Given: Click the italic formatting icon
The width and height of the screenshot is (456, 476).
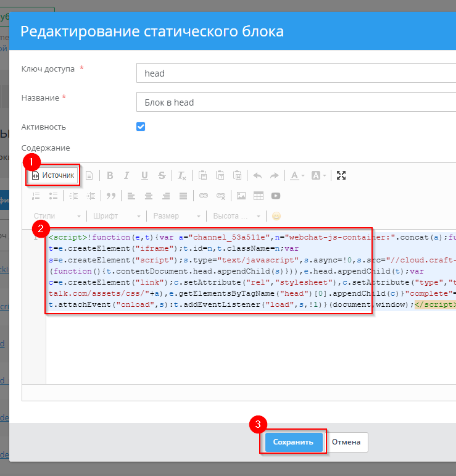Looking at the screenshot, I should [x=127, y=175].
